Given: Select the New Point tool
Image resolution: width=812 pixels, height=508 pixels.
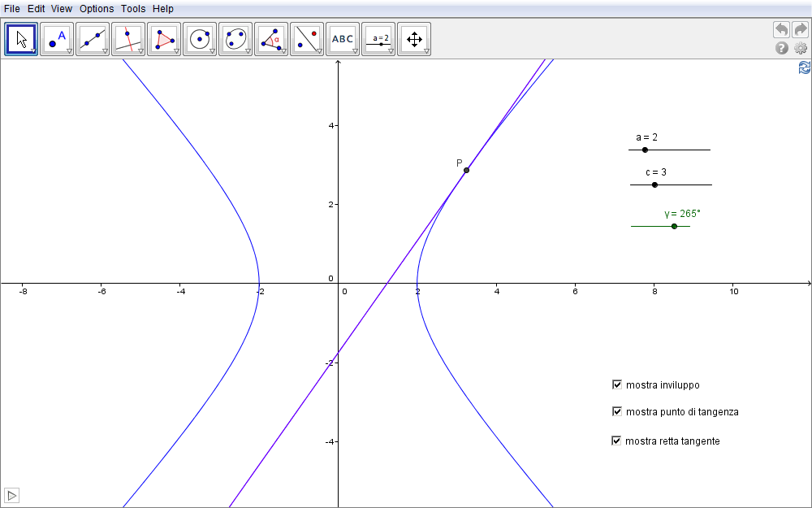Looking at the screenshot, I should 57,39.
